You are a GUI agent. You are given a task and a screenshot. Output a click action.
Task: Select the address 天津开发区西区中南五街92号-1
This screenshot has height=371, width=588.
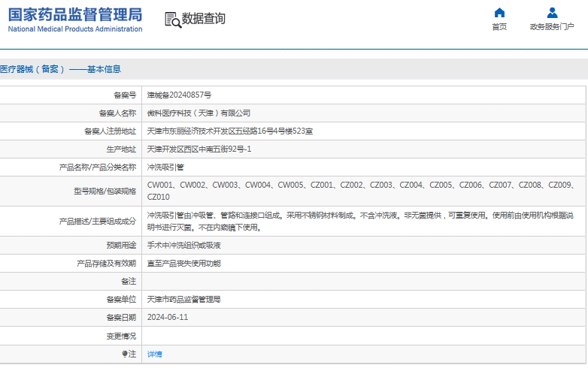click(x=199, y=149)
